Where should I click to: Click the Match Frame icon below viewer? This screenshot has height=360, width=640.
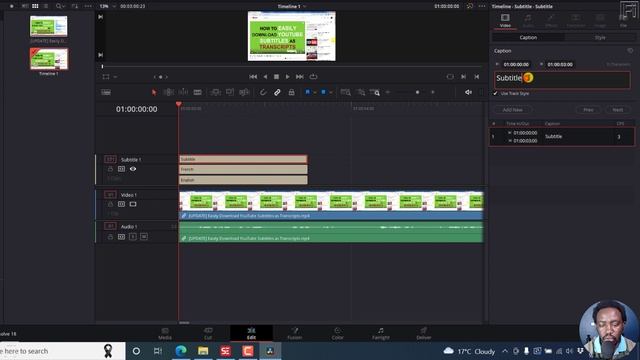pyautogui.click(x=450, y=77)
